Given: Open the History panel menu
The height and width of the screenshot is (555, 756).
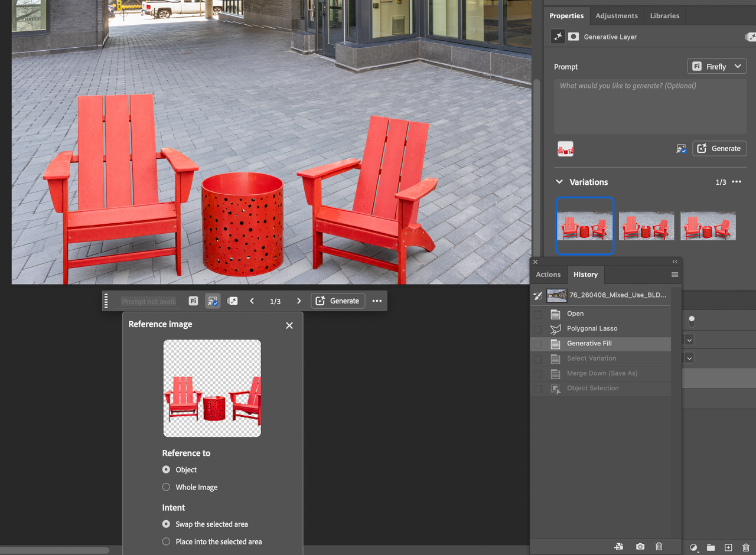Looking at the screenshot, I should [x=674, y=275].
